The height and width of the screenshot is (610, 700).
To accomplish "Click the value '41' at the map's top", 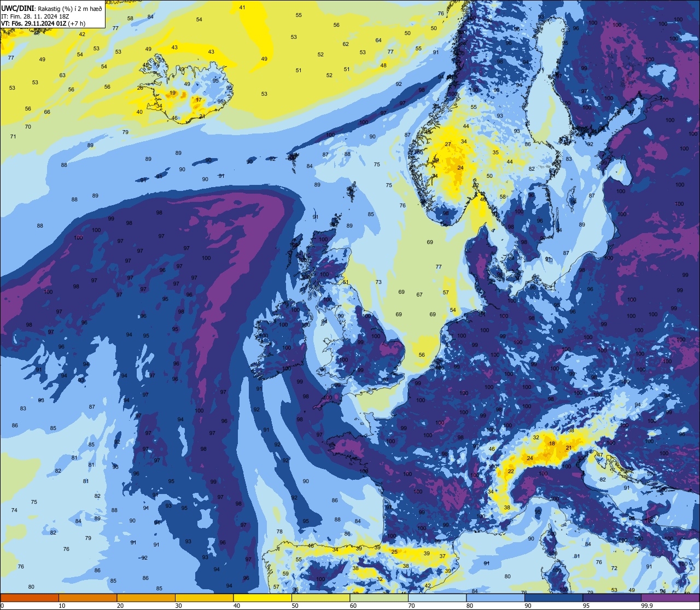I will point(242,8).
